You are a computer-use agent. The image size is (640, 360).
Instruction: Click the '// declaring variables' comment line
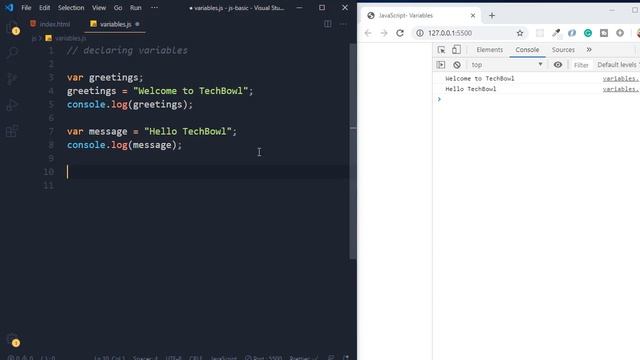(127, 51)
